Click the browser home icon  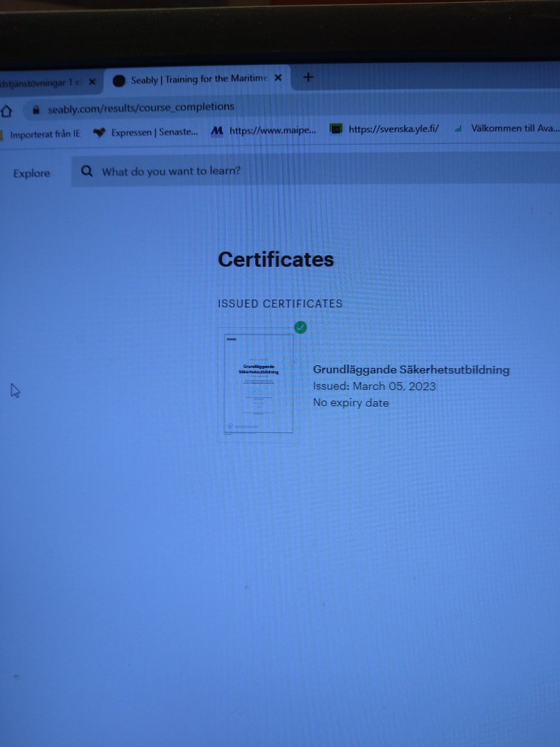click(7, 111)
